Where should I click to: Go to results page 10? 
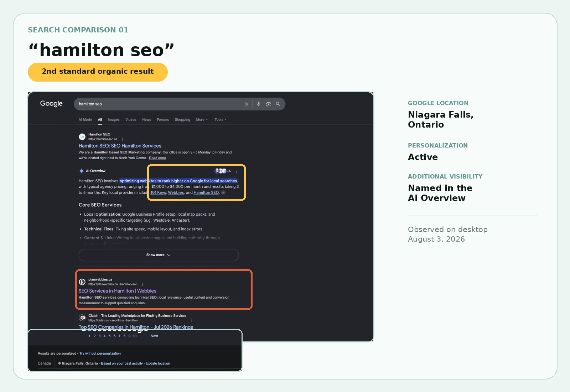coord(135,336)
